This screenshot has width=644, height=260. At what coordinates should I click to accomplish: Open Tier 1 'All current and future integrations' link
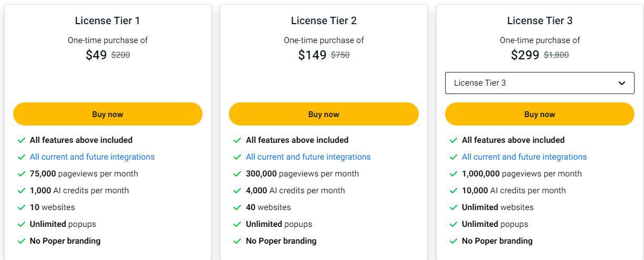92,157
